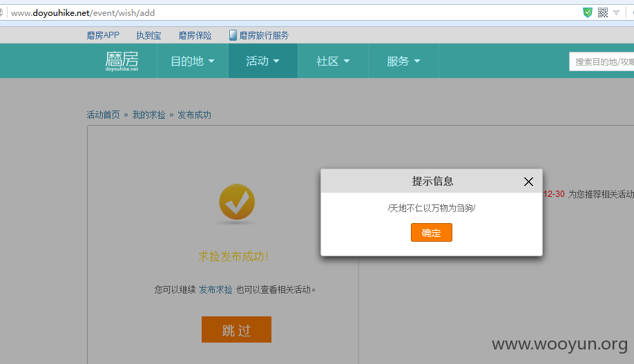This screenshot has width=634, height=364.
Task: Open the 活动 dropdown menu
Action: (263, 61)
